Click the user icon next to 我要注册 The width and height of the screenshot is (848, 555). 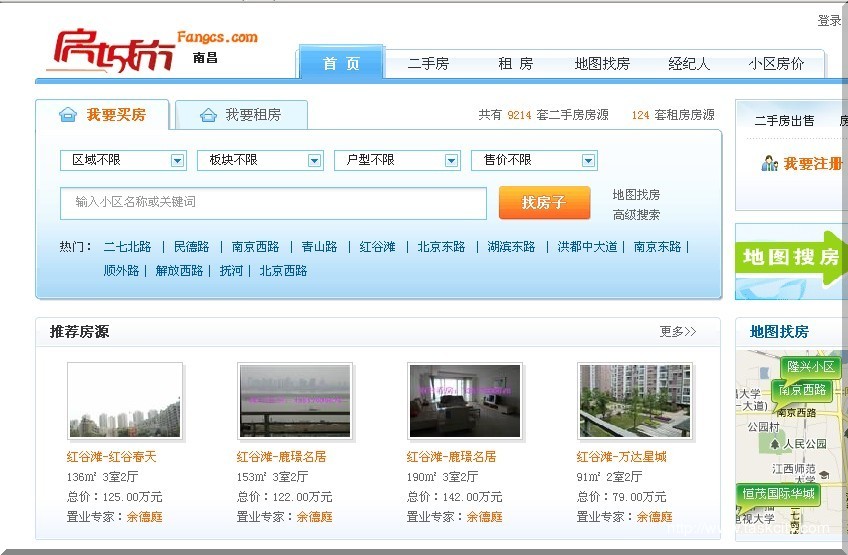(x=769, y=163)
